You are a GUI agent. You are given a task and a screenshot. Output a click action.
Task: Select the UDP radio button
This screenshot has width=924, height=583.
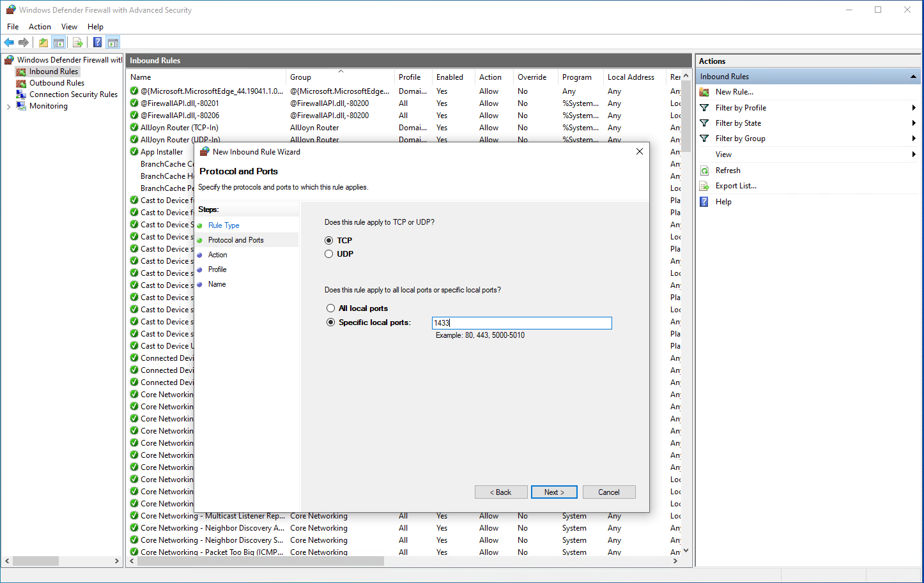point(329,254)
